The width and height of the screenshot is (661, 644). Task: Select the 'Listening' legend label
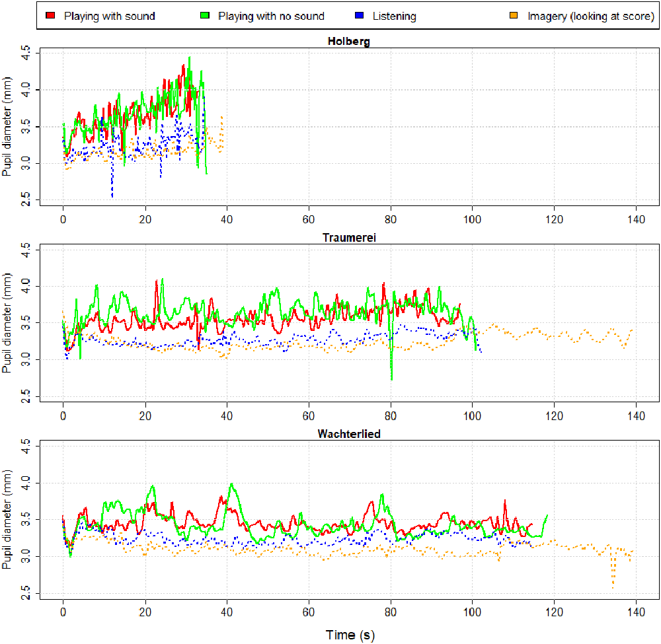(395, 16)
